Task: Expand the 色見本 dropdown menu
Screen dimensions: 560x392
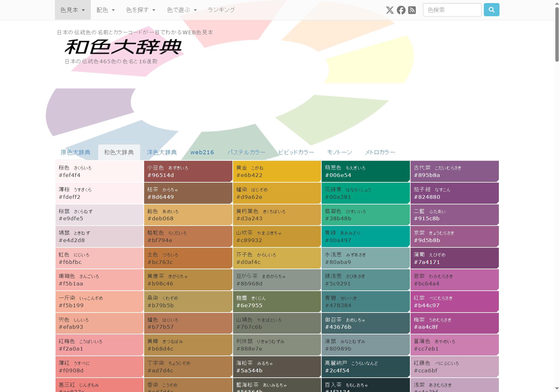Action: (x=73, y=10)
